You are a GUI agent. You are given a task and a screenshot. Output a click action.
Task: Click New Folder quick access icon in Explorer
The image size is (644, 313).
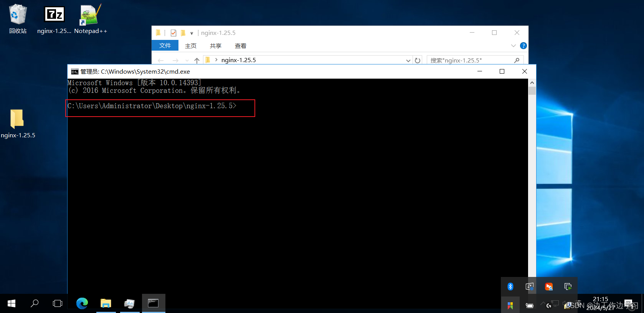(x=183, y=33)
